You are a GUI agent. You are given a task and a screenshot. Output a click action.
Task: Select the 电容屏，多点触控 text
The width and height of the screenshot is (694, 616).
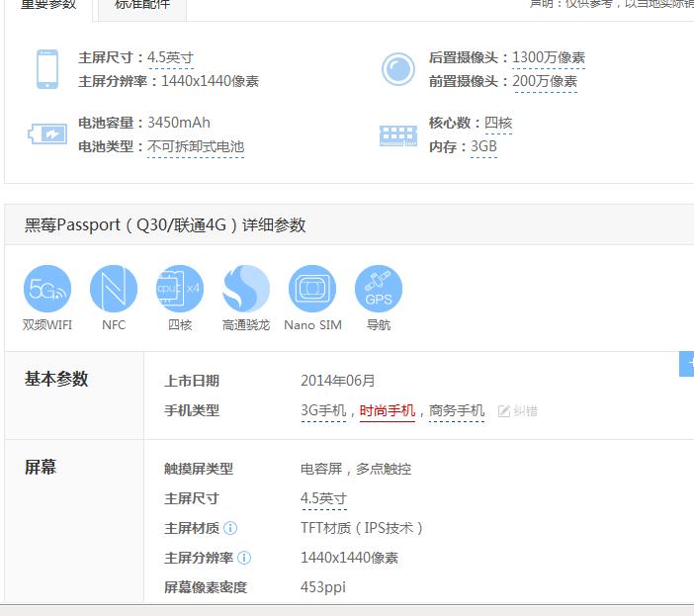coord(356,469)
